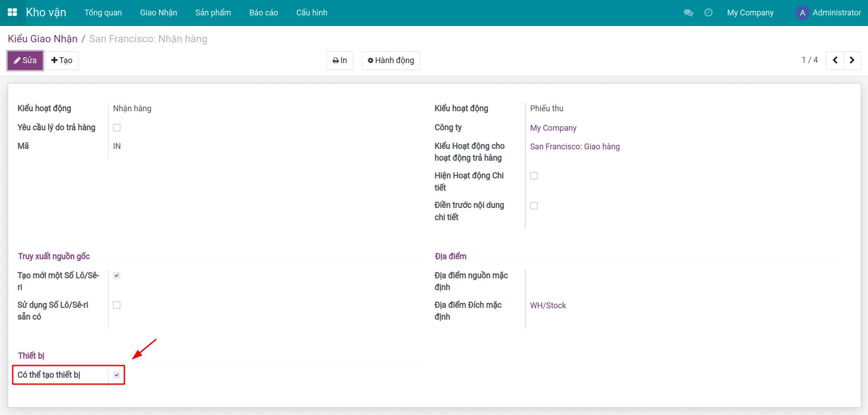Expand the In print dropdown
Screen dimensions: 868x415
340,60
